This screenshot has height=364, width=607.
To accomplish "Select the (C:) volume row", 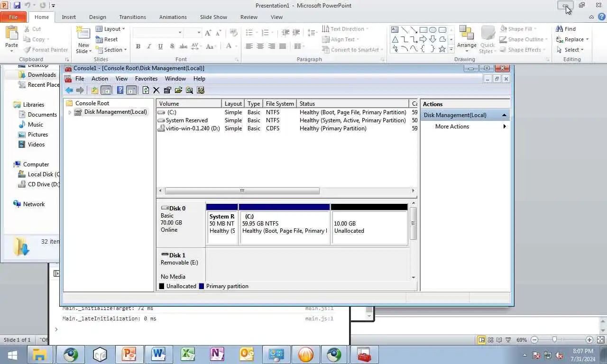I will click(x=287, y=112).
